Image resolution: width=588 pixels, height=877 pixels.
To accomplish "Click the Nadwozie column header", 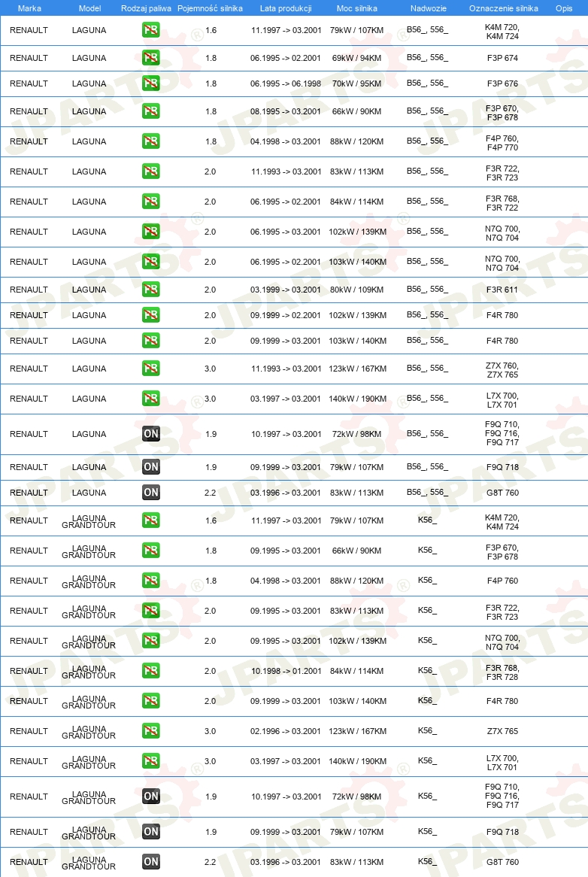I will (428, 8).
